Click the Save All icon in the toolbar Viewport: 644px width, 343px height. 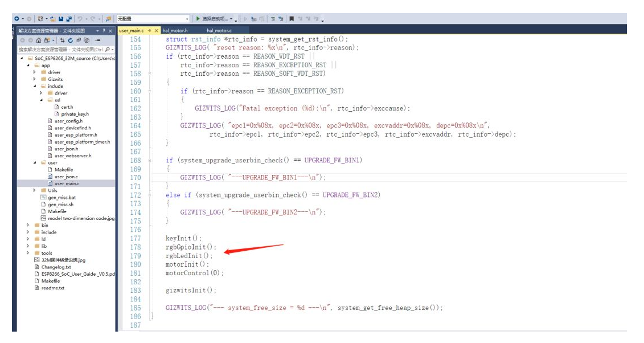pos(68,19)
